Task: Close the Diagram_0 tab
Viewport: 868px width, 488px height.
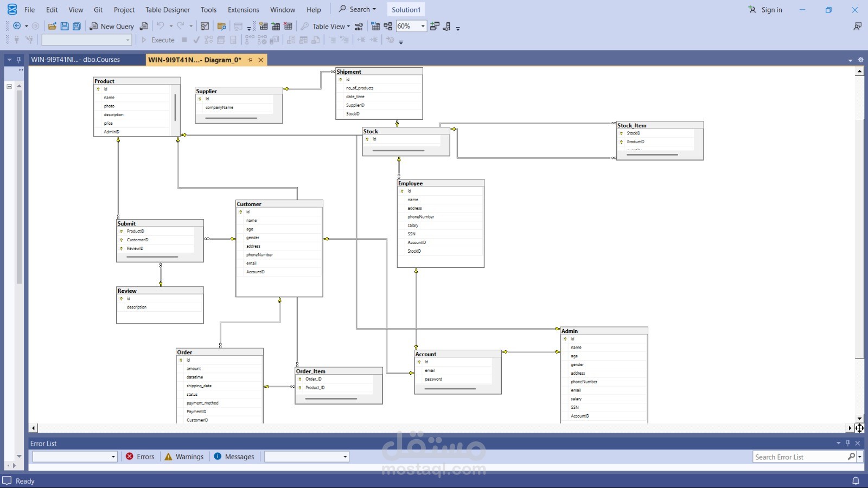Action: point(261,60)
